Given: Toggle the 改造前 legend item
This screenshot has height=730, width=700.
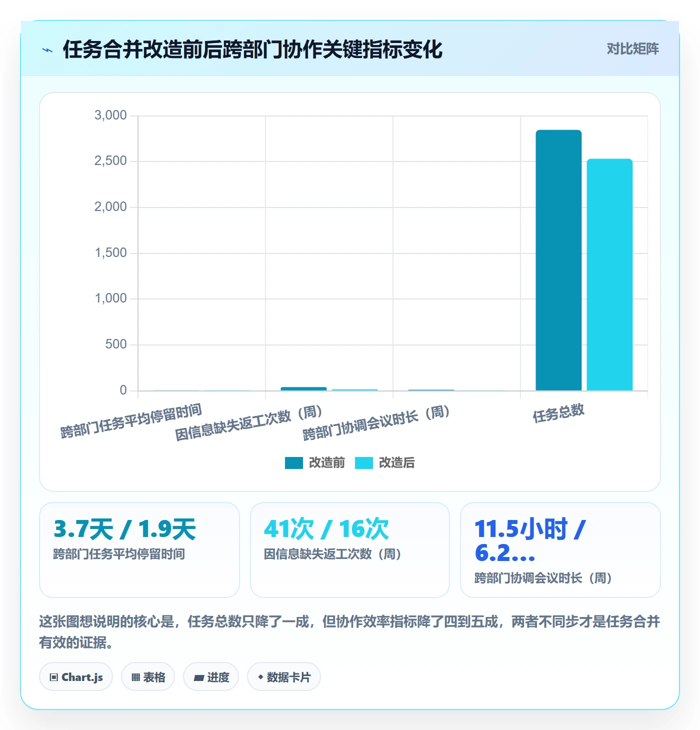Looking at the screenshot, I should click(315, 462).
